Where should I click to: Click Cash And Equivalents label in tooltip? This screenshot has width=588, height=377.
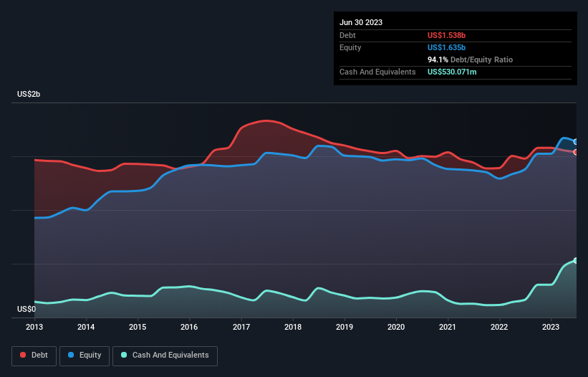click(377, 72)
